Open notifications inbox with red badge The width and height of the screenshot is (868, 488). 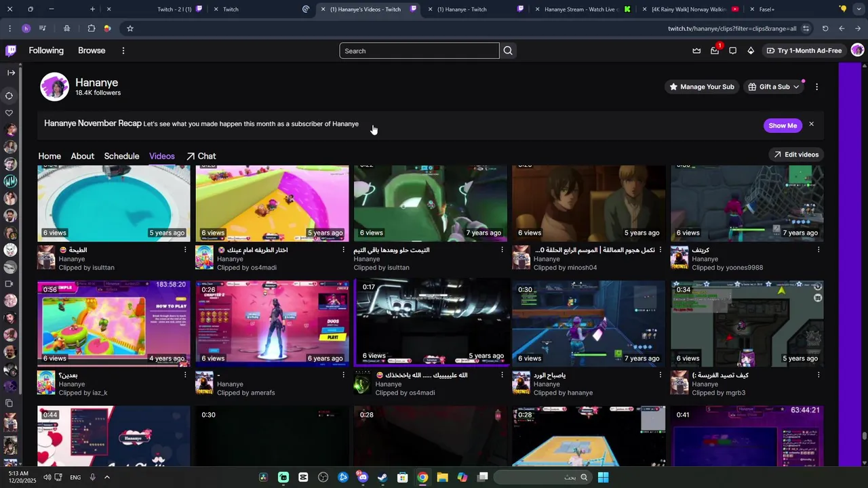(715, 51)
